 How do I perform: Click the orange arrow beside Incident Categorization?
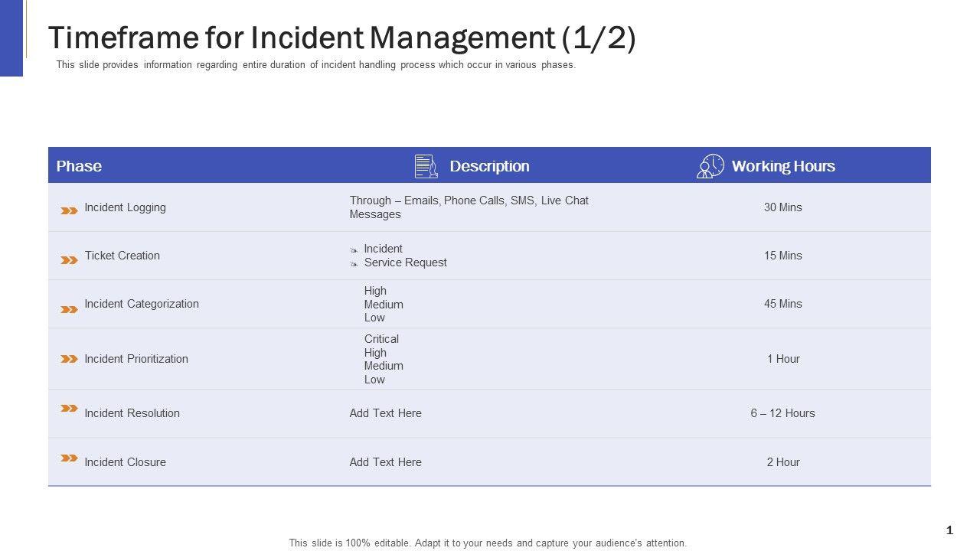[x=69, y=309]
